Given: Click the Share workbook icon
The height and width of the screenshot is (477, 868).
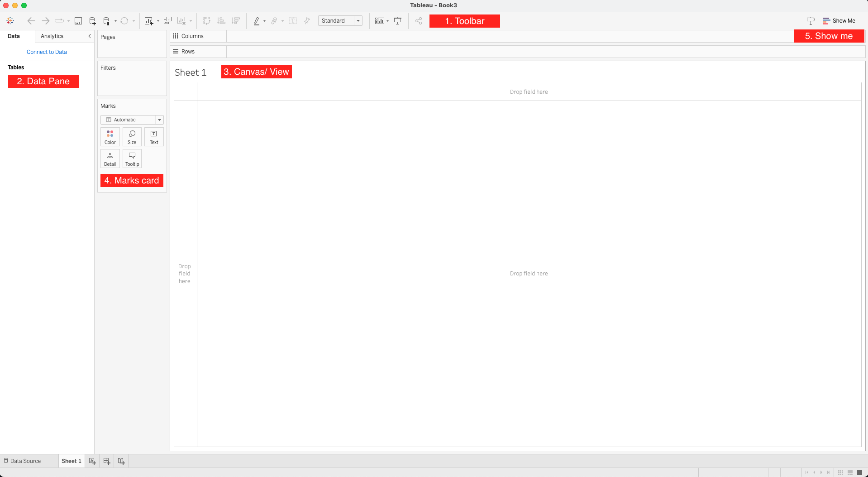Looking at the screenshot, I should click(x=419, y=21).
